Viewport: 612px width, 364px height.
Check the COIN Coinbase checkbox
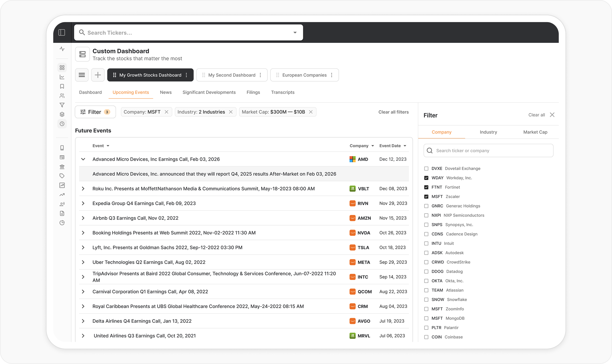(426, 337)
